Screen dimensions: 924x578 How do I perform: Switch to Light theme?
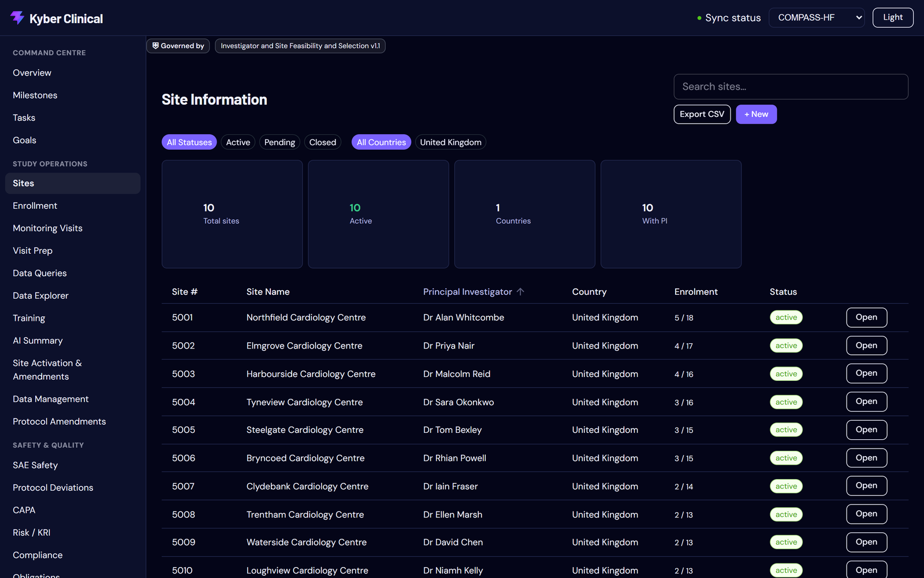(893, 17)
